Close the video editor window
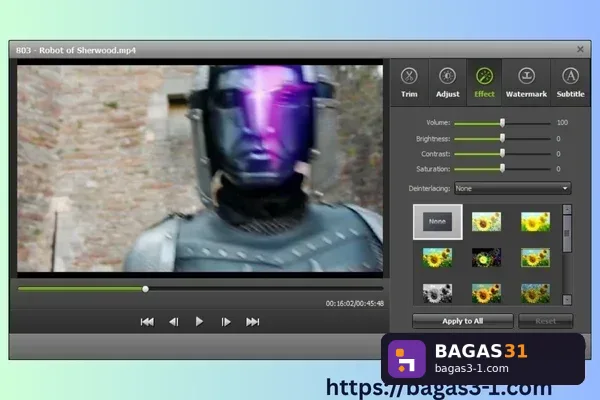Viewport: 600px width, 400px height. [x=580, y=49]
